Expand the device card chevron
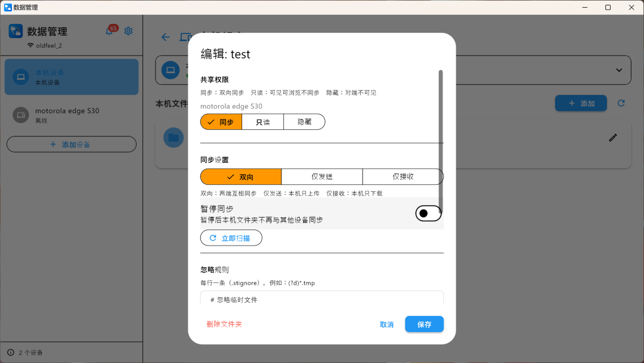 tap(619, 70)
